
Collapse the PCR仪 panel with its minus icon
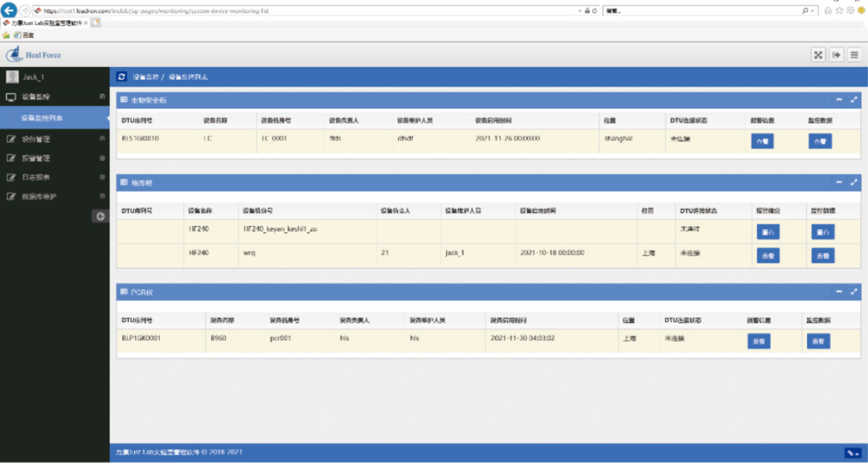click(x=839, y=291)
